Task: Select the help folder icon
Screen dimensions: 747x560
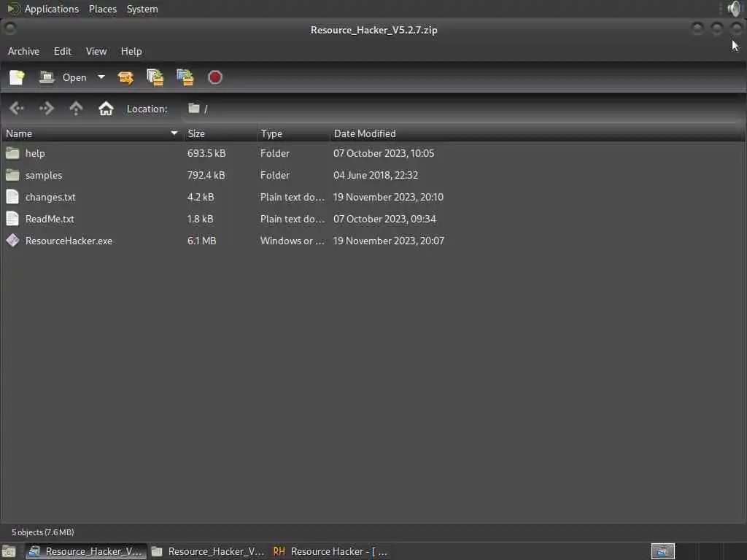Action: [x=13, y=153]
